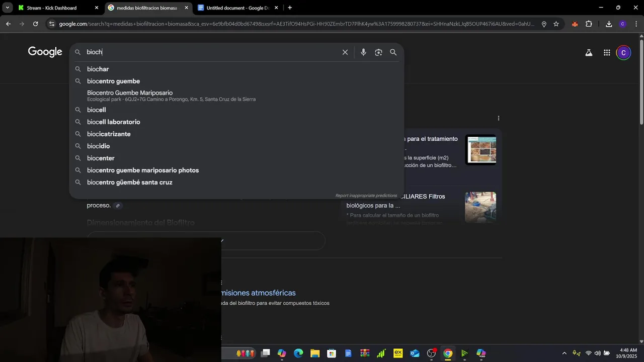The width and height of the screenshot is (644, 362).
Task: Open the three-dot options beside the results panel
Action: (x=499, y=118)
